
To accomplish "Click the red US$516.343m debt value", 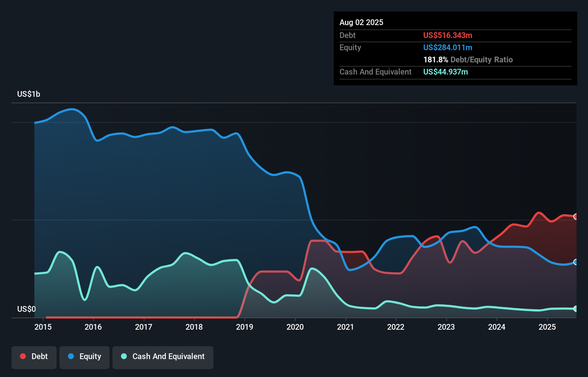I will 448,35.
